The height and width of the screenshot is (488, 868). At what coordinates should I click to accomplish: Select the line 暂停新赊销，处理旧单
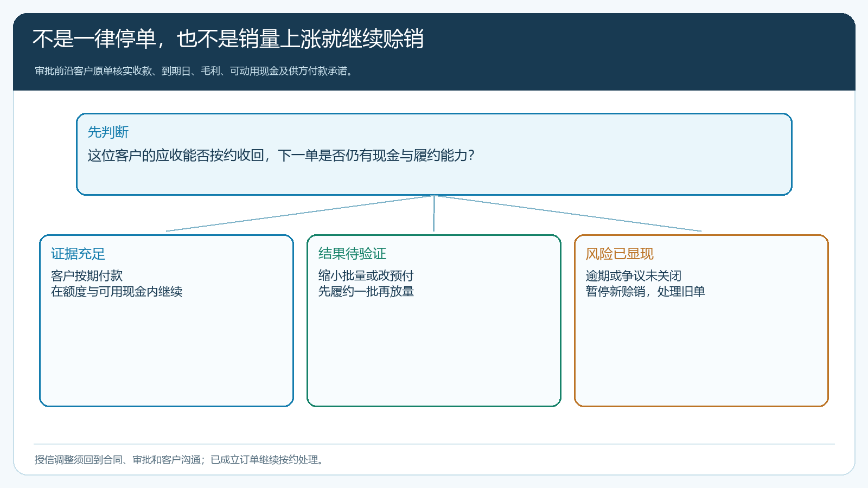point(646,292)
